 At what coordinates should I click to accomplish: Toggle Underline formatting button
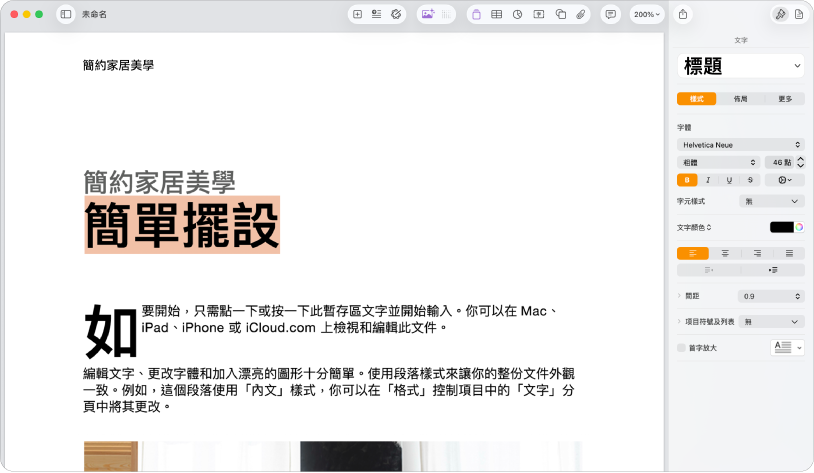pos(729,180)
